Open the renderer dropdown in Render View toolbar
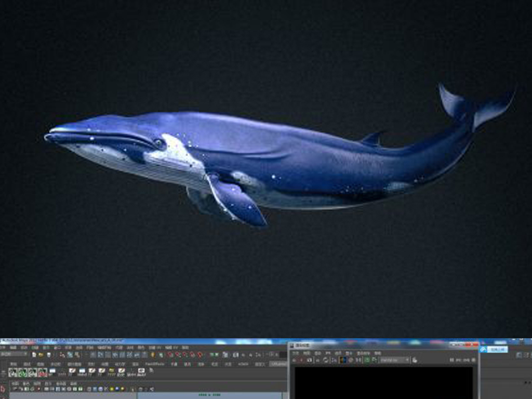The height and width of the screenshot is (399, 532). (x=394, y=360)
